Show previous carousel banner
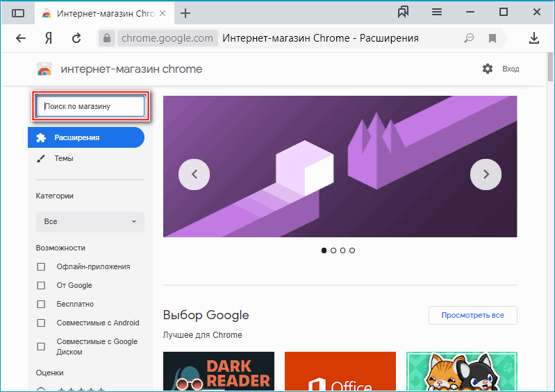Viewport: 555px width, 392px height. [194, 174]
